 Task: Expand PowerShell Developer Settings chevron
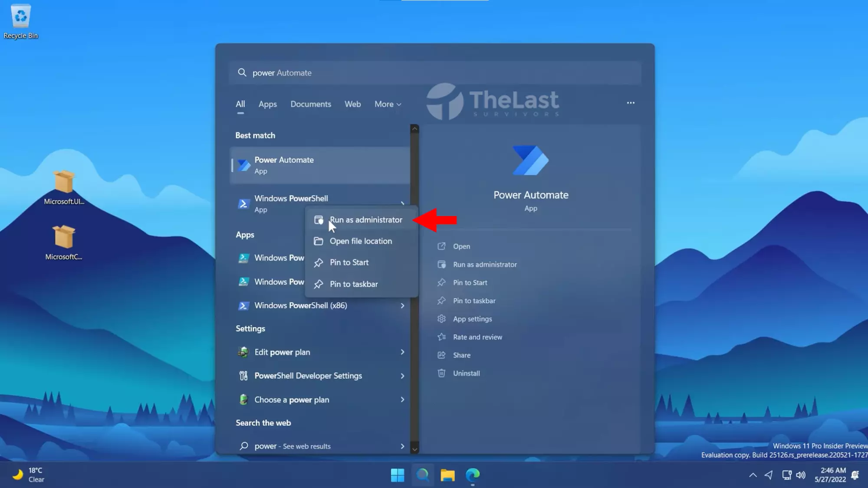pos(402,376)
